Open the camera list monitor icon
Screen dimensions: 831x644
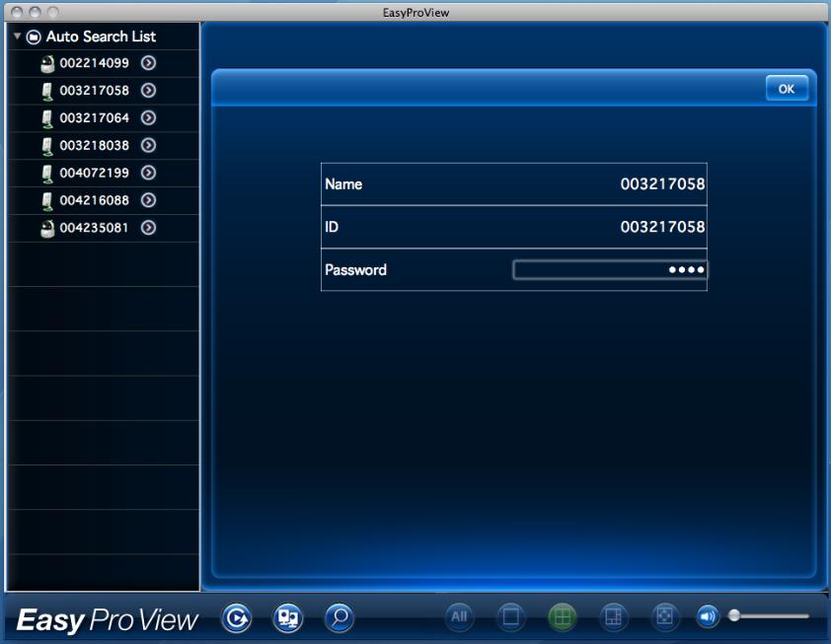click(288, 617)
